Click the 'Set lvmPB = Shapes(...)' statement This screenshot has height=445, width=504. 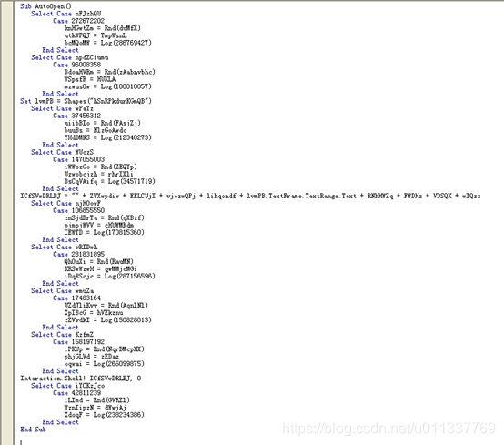86,101
